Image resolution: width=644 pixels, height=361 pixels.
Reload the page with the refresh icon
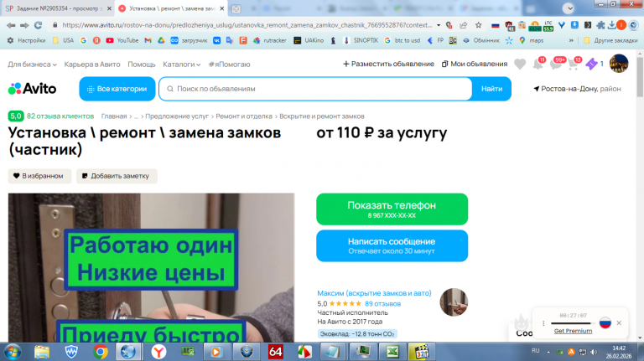[x=39, y=25]
